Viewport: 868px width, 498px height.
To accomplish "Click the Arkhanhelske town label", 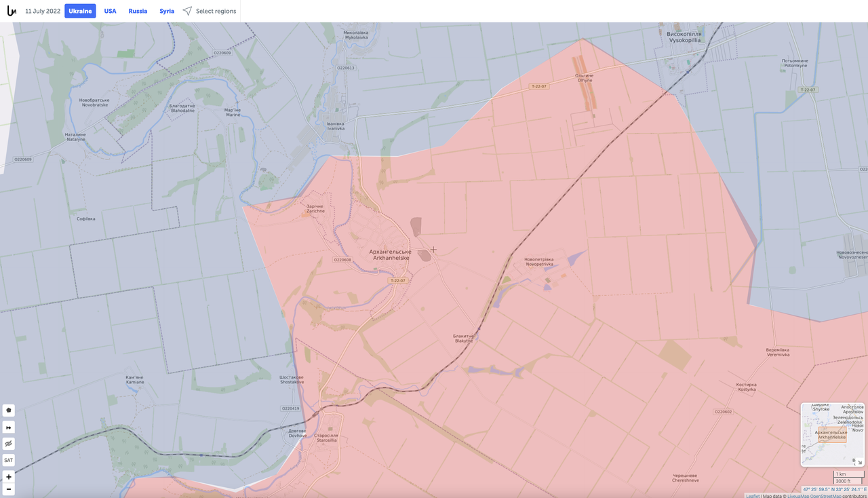I will pos(390,254).
